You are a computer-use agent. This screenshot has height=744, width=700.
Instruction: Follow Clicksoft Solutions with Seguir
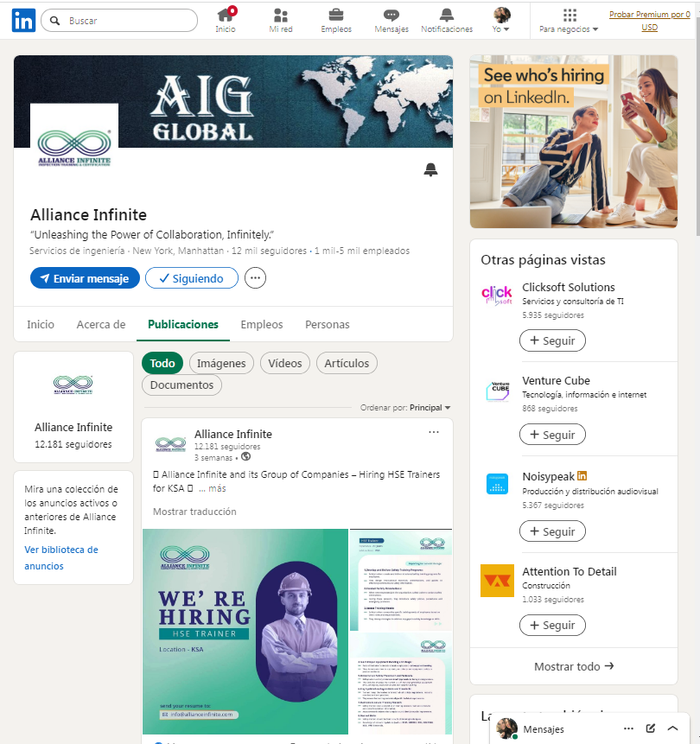(x=552, y=340)
